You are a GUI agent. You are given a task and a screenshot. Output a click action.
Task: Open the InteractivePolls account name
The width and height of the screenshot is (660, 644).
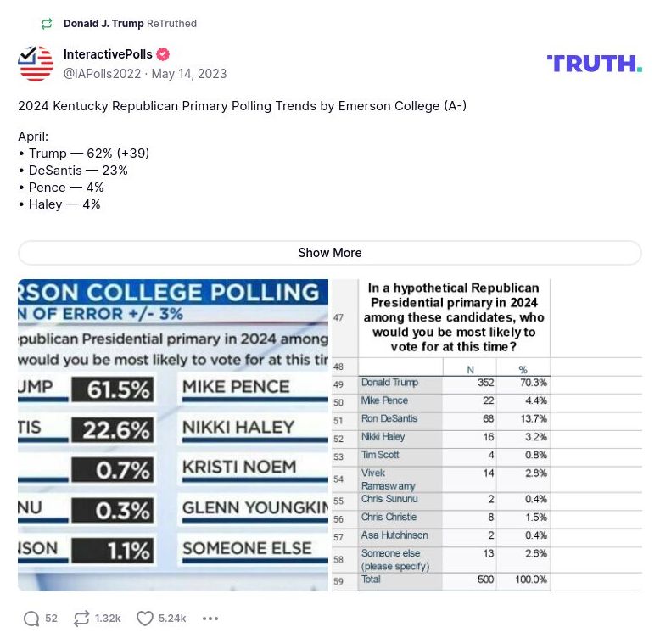click(x=108, y=55)
